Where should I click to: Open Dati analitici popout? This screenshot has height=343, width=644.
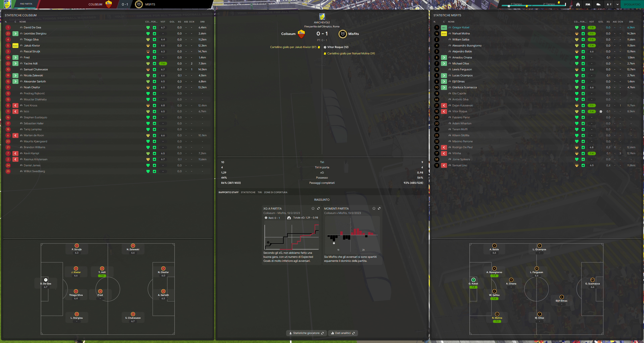[x=343, y=333]
